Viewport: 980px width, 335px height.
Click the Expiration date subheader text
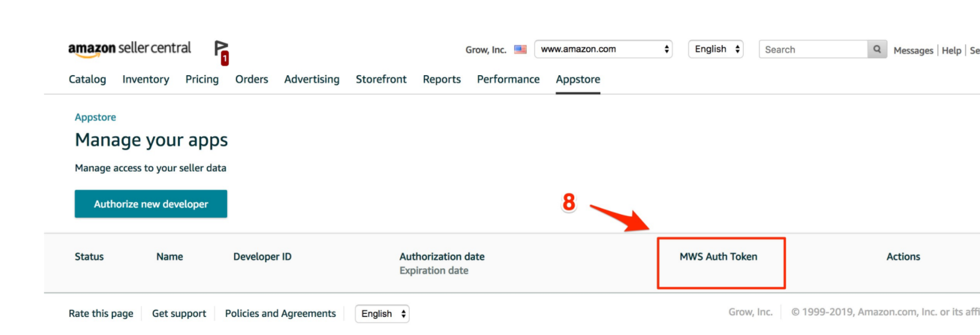(434, 271)
